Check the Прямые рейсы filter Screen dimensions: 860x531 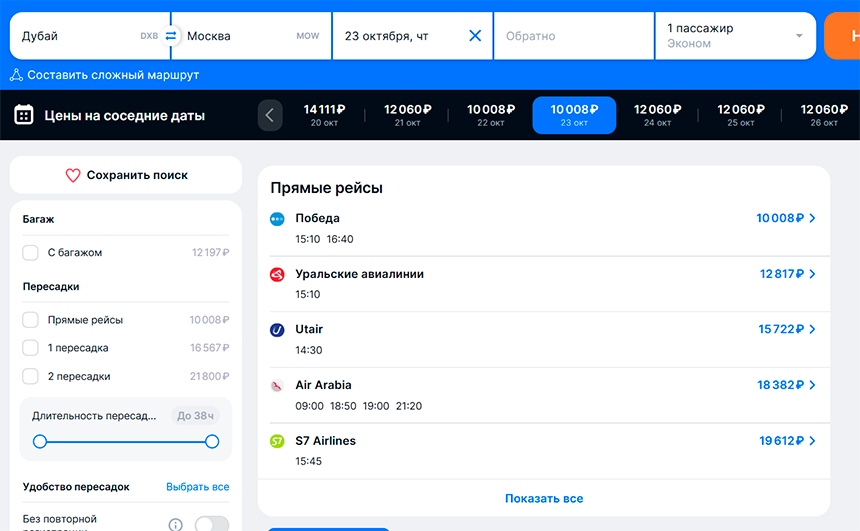[x=31, y=320]
